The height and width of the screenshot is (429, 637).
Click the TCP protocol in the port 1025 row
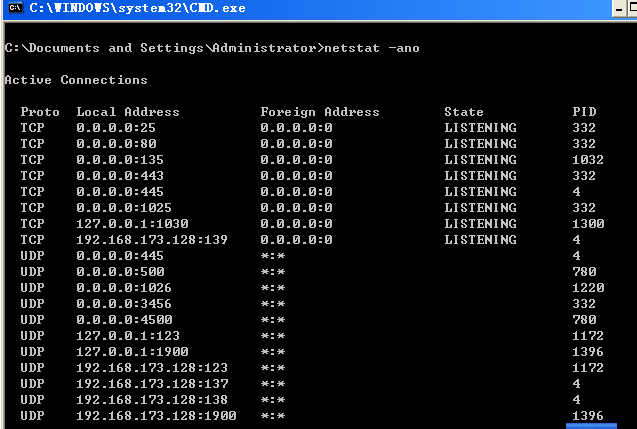pos(32,208)
